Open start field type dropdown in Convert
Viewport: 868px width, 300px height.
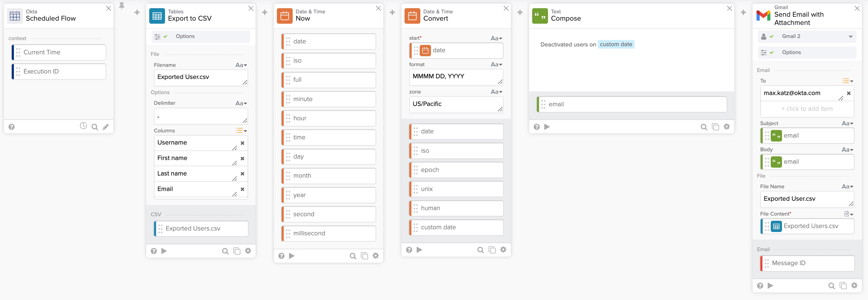[x=496, y=38]
